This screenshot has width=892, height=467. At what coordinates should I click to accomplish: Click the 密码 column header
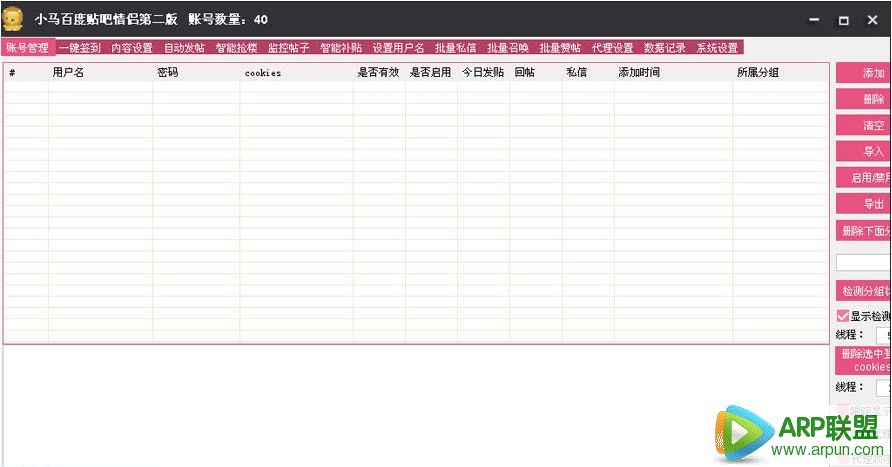click(x=196, y=72)
